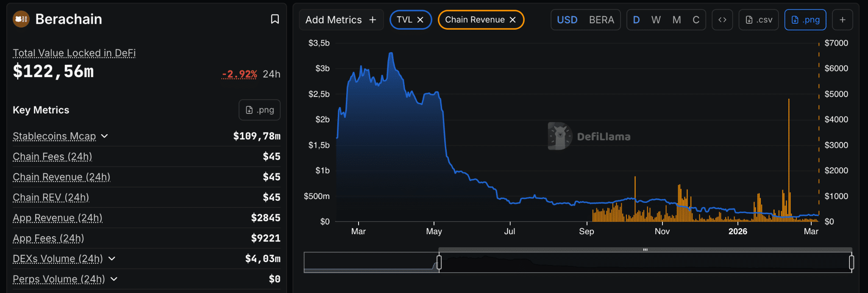The image size is (868, 293).
Task: Download chart data as .csv
Action: click(x=759, y=20)
